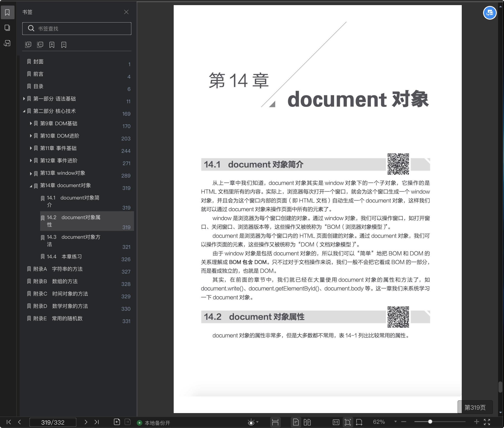Expand 第10章 DOM进阶 chapter
Screen dimensions: 504x428
click(31, 136)
